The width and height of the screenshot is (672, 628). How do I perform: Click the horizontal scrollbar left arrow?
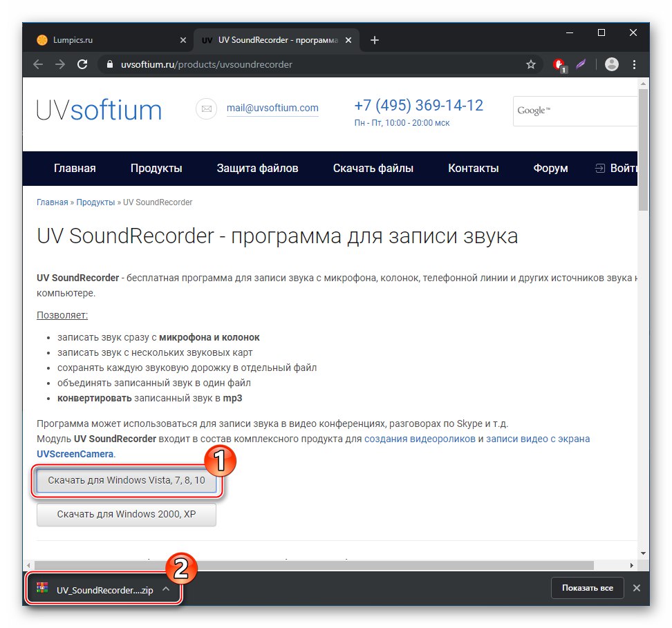[28, 565]
